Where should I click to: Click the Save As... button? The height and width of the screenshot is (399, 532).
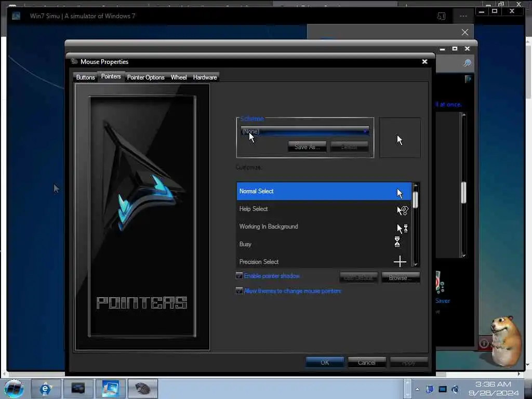tap(307, 147)
